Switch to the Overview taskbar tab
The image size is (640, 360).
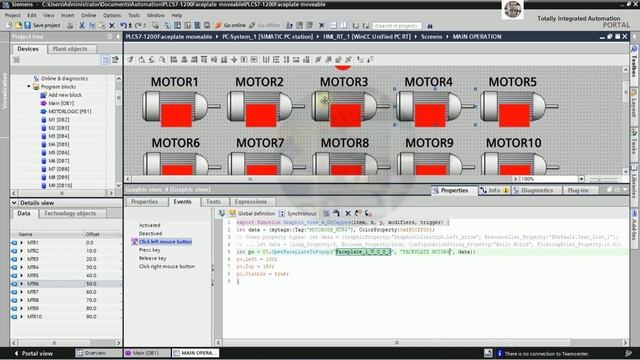[98, 353]
